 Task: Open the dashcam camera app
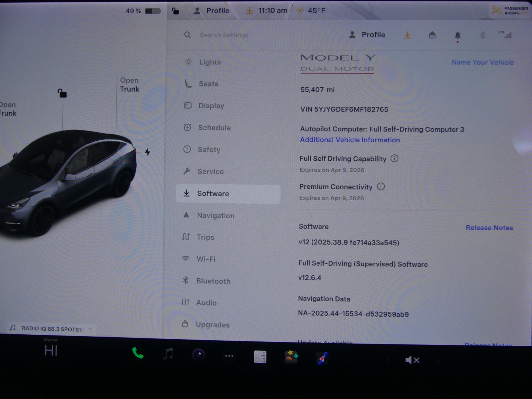(198, 355)
